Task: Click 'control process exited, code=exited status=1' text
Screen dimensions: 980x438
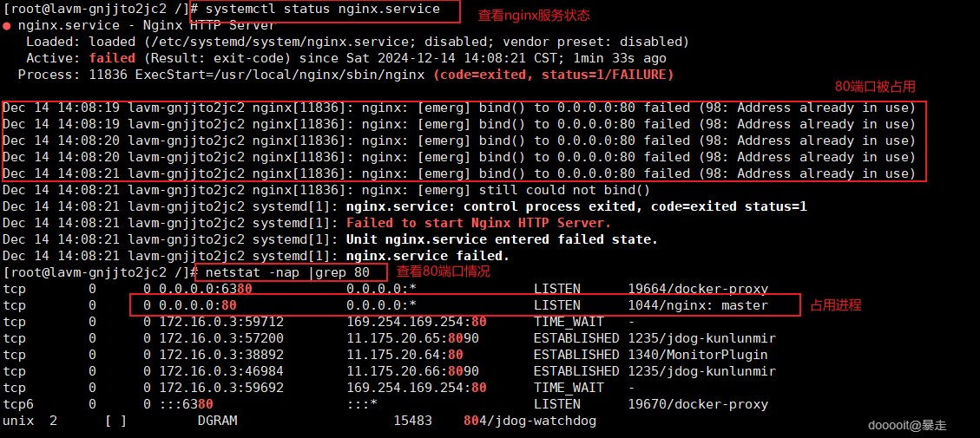Action: tap(635, 206)
